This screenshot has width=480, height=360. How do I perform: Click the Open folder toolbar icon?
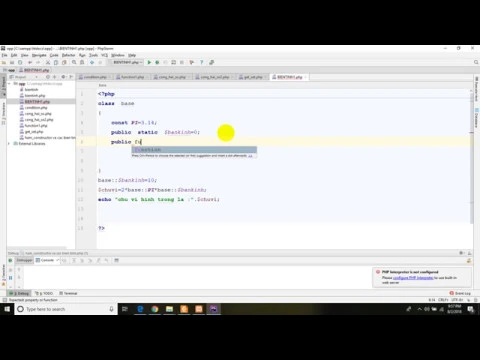click(x=4, y=62)
